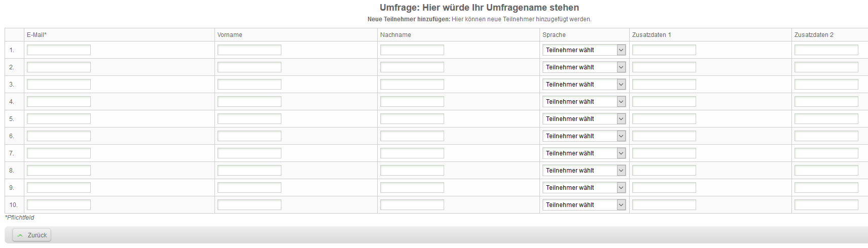This screenshot has width=868, height=248.
Task: Select the Nachname field in row 8
Action: [412, 171]
